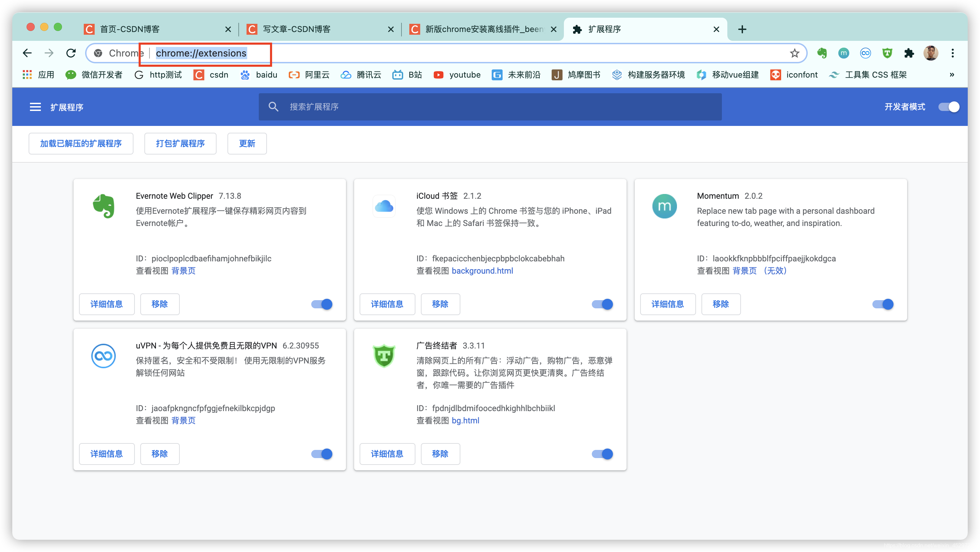Viewport: 980px width, 552px height.
Task: Open the extensions puzzle piece menu
Action: coord(909,53)
